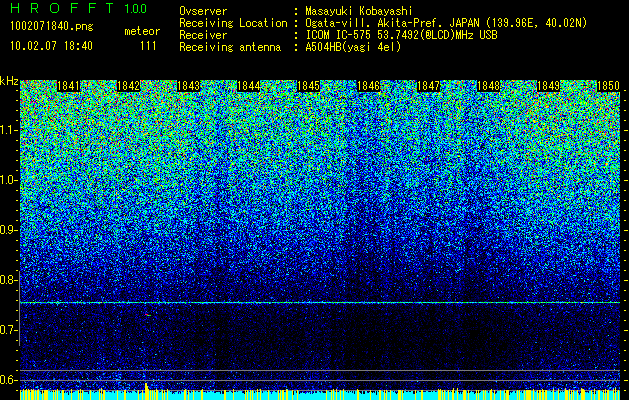The height and width of the screenshot is (400, 629).
Task: Select the 1843 time marker
Action: tap(189, 86)
